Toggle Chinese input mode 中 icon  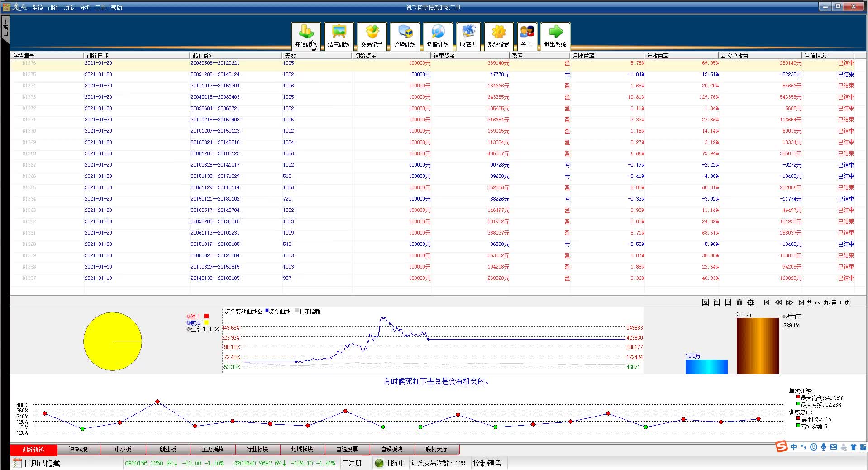(794, 447)
